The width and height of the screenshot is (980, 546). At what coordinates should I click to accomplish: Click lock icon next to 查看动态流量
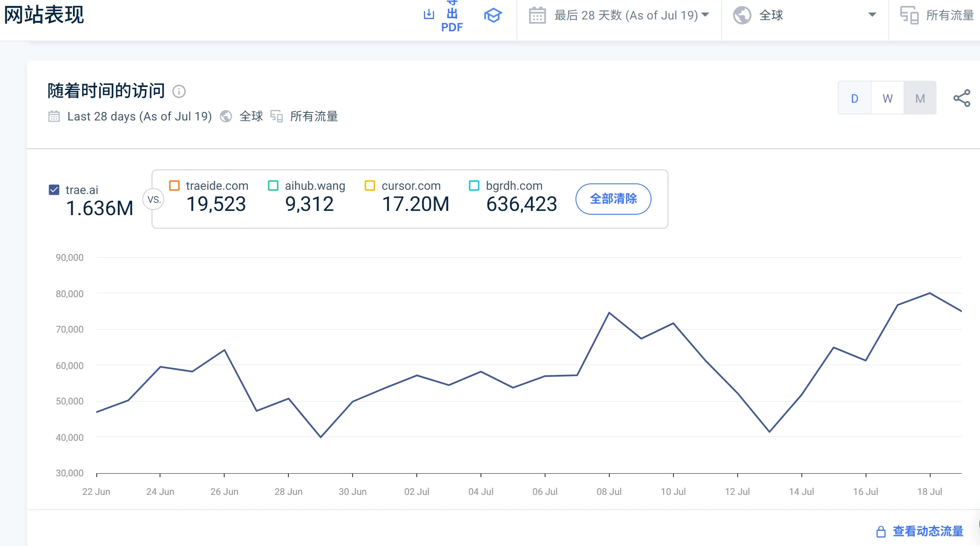(x=881, y=532)
